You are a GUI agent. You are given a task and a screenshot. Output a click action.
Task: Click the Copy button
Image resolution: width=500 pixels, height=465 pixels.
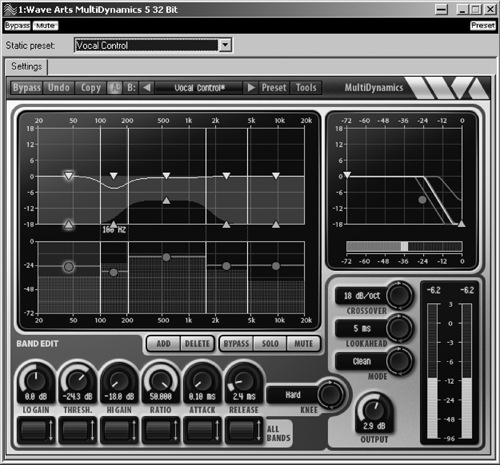(91, 88)
